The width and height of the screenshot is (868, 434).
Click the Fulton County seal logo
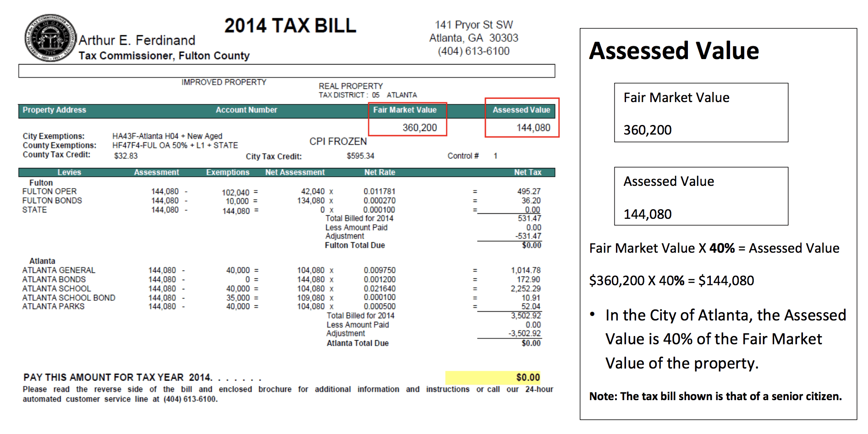click(50, 38)
